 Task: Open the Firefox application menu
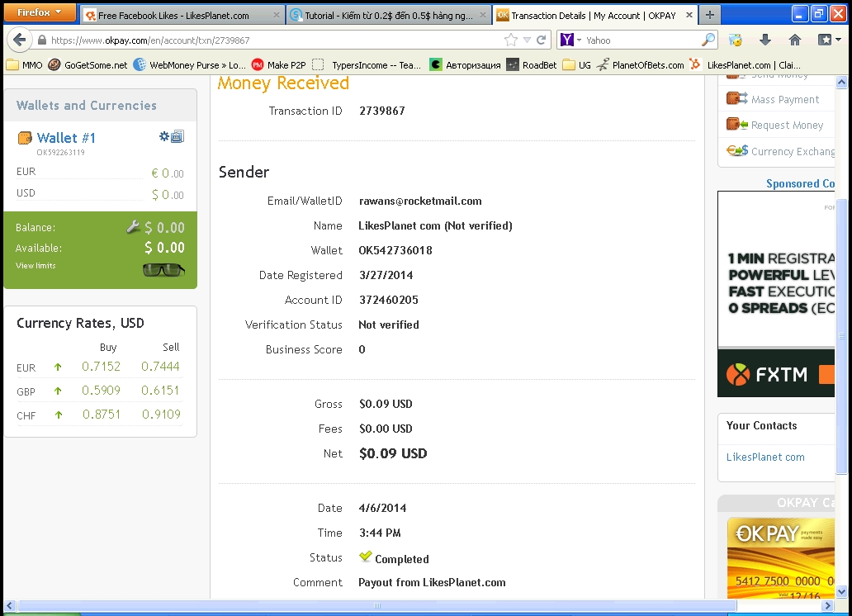click(39, 12)
